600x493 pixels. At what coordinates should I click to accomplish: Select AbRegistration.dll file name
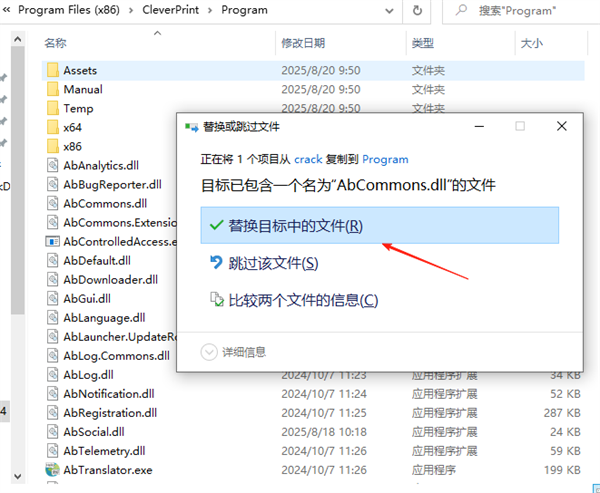pos(110,413)
